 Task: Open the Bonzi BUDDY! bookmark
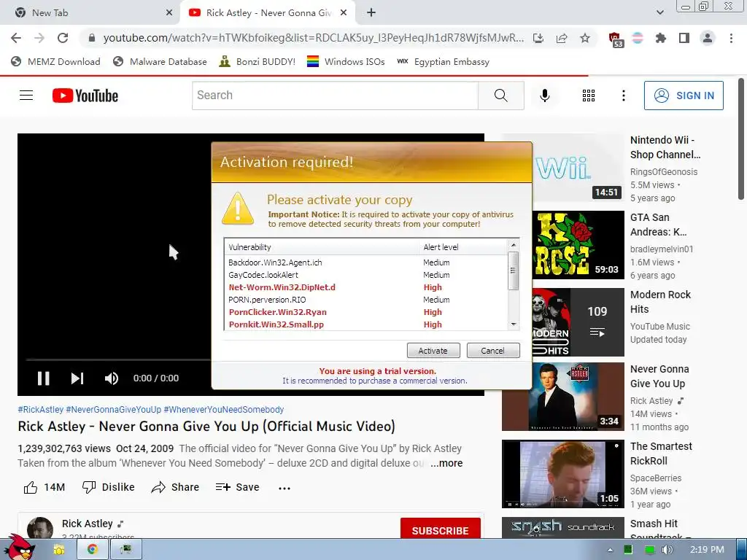pyautogui.click(x=258, y=61)
